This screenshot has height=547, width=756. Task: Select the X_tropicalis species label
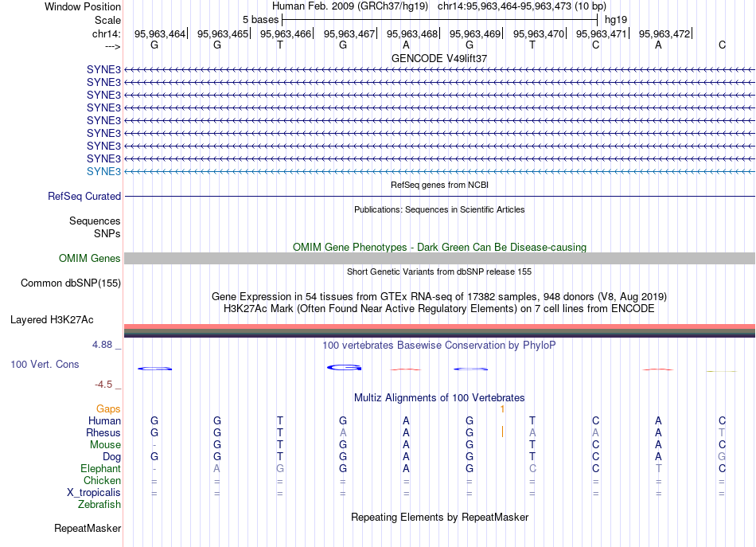[x=94, y=493]
